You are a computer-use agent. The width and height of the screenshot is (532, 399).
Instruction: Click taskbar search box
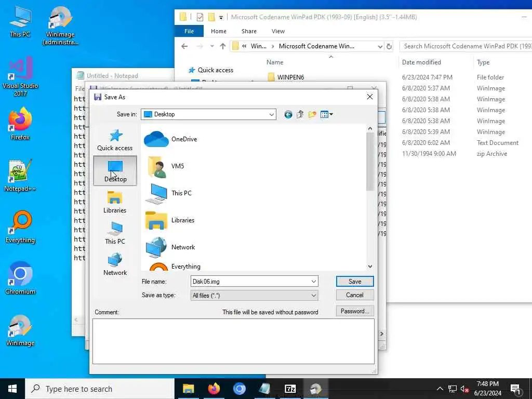click(x=100, y=389)
